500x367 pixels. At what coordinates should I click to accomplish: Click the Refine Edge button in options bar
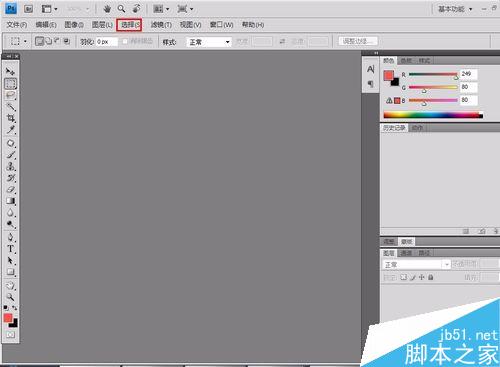click(x=358, y=41)
